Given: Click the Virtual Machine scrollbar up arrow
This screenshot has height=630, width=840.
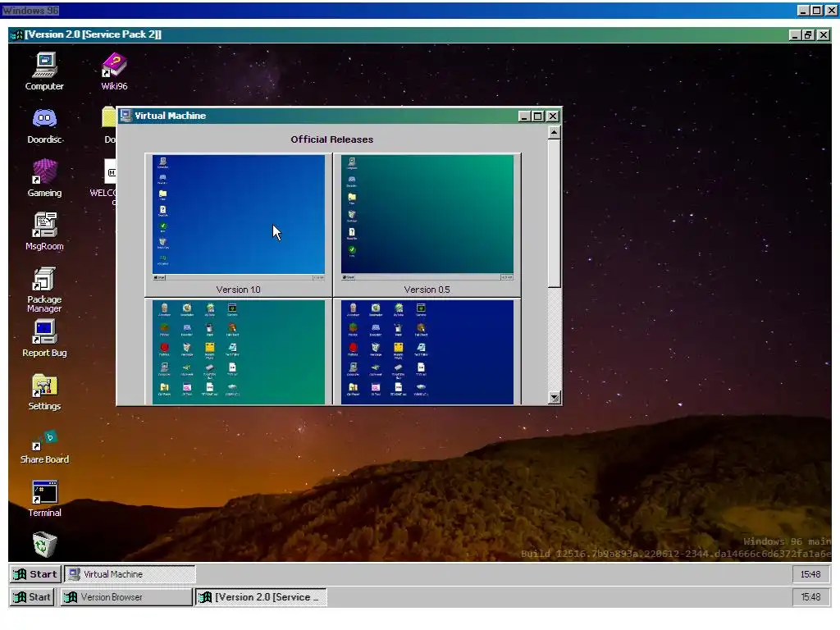Looking at the screenshot, I should pos(555,132).
